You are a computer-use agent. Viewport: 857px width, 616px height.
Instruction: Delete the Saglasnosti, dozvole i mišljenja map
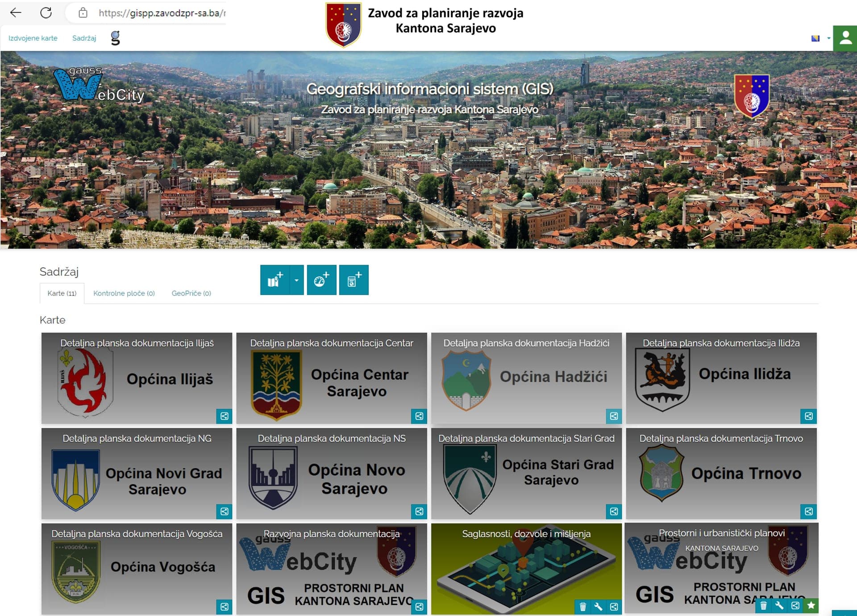coord(582,607)
